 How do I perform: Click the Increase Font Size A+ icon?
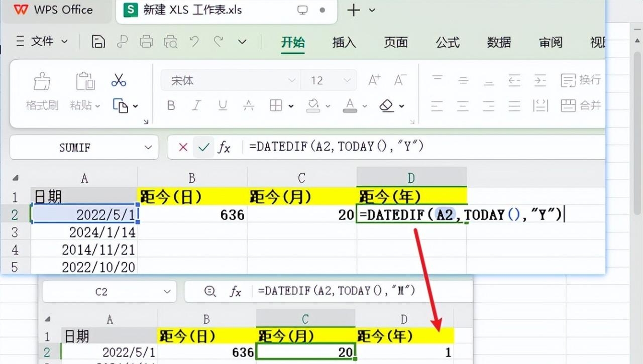(x=374, y=80)
